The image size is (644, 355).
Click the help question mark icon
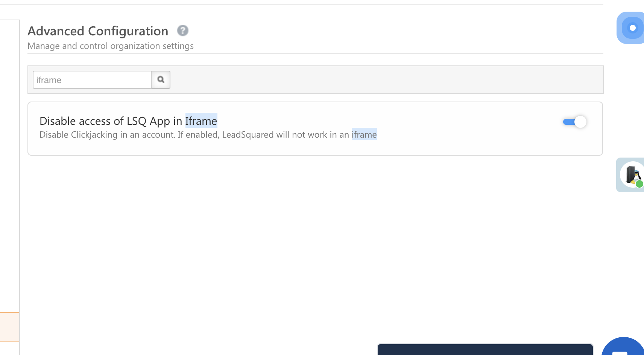[x=183, y=30]
